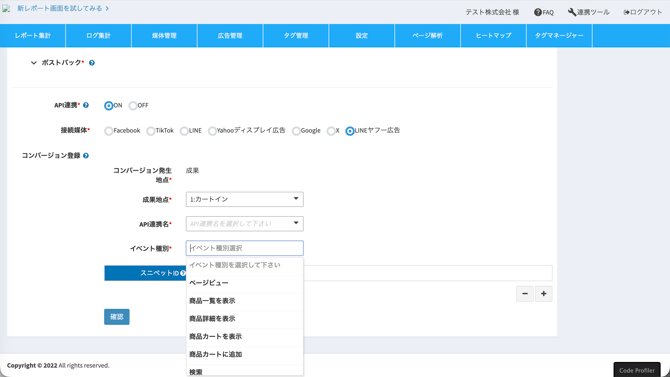Select Yahooディスプレイ広告 radio option
Screen dimensions: 670x377
click(x=212, y=131)
